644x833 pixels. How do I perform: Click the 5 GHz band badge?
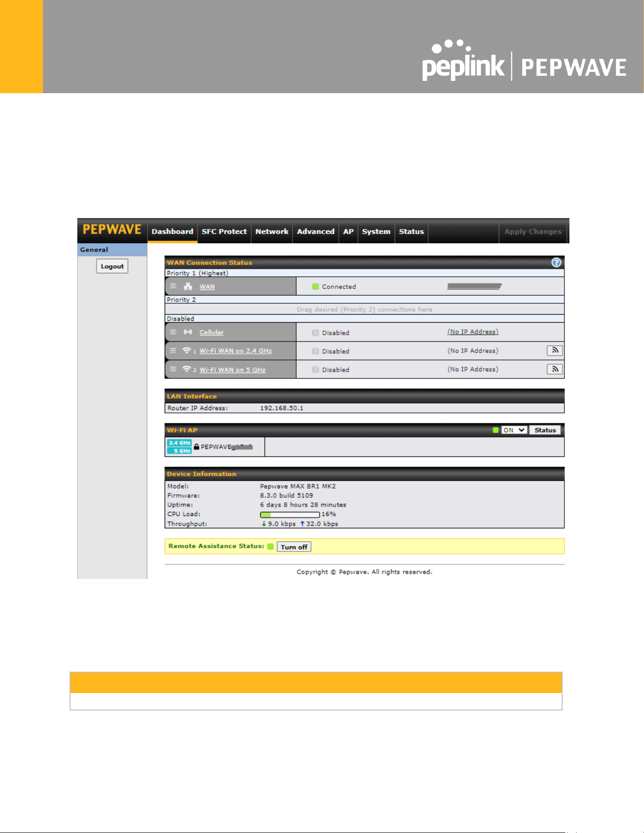(179, 451)
